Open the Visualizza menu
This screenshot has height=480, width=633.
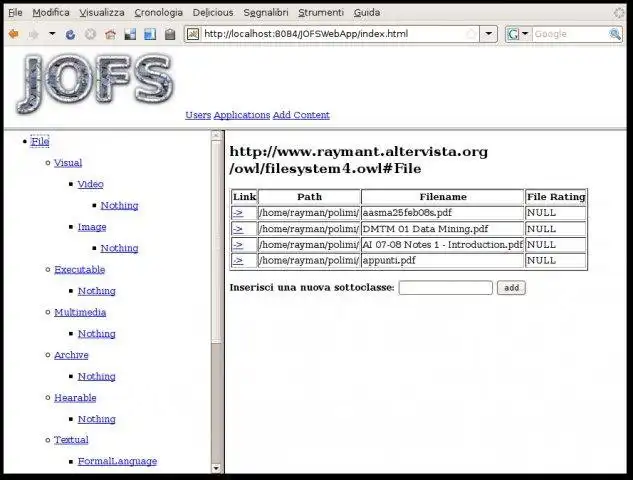point(102,13)
